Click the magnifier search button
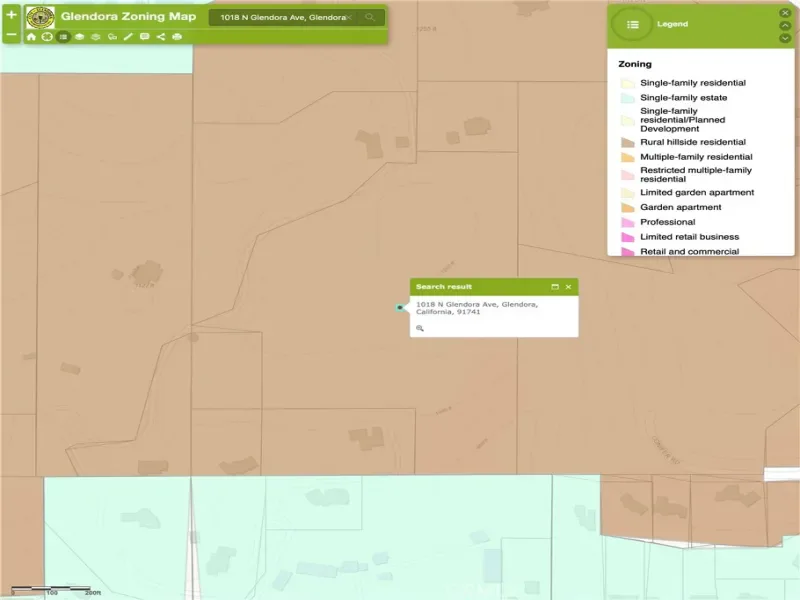Image resolution: width=800 pixels, height=600 pixels. pyautogui.click(x=370, y=18)
